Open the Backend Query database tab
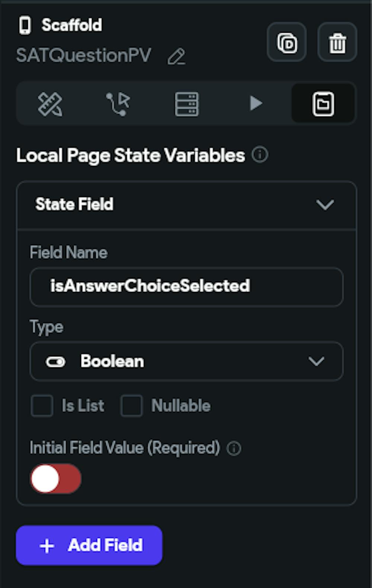 coord(186,104)
